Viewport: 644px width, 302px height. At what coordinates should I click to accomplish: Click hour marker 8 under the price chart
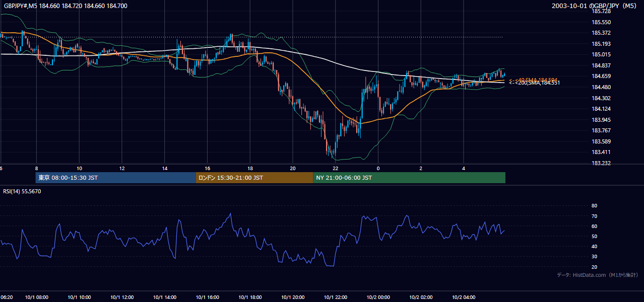(36, 168)
